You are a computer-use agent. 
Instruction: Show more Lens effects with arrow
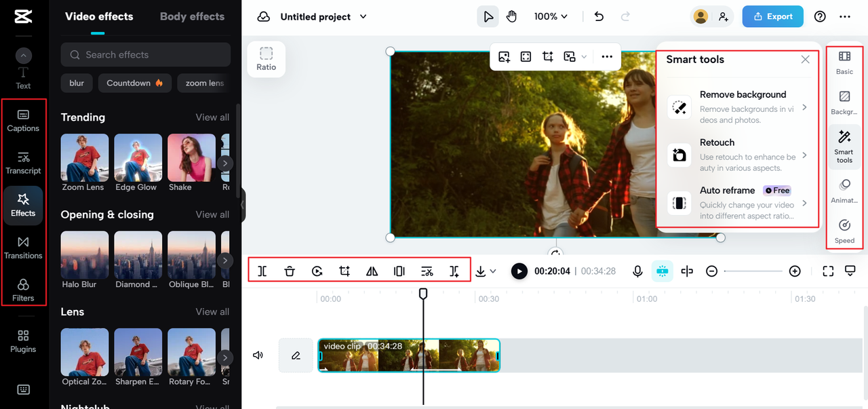[225, 357]
